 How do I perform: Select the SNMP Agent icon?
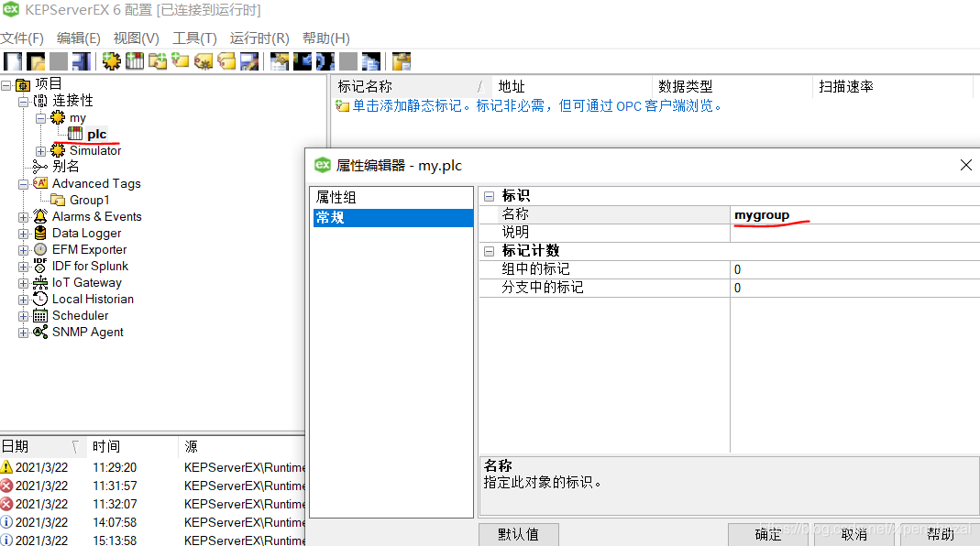click(x=40, y=332)
